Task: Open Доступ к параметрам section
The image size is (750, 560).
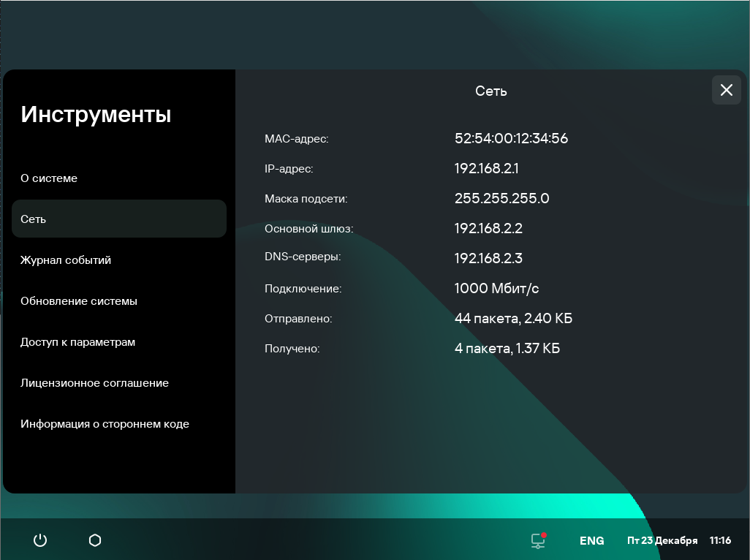Action: (x=77, y=342)
